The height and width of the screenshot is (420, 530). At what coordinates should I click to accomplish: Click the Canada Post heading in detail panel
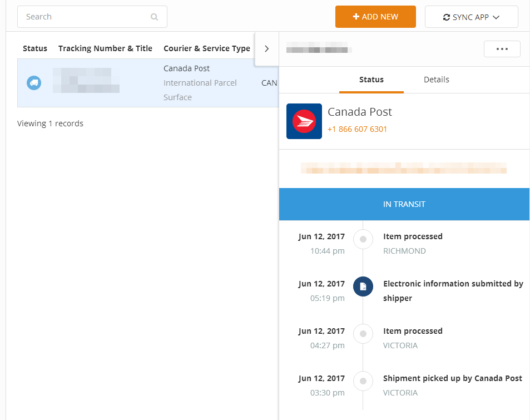360,112
